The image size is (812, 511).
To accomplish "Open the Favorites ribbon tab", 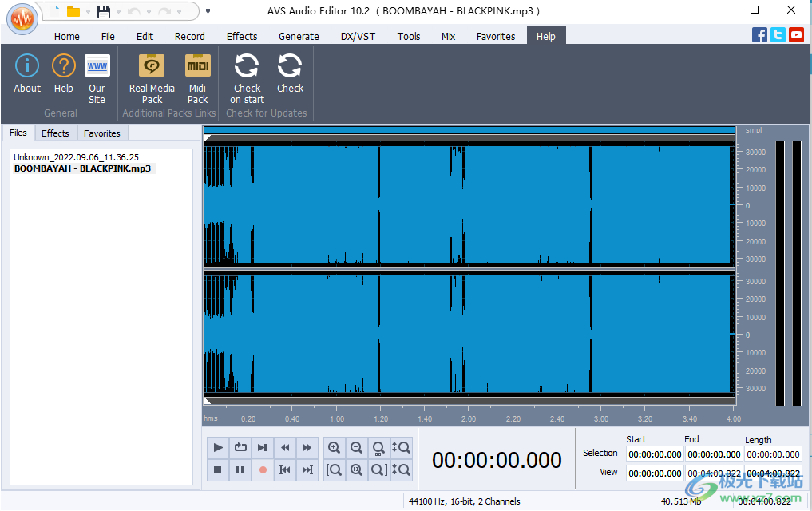I will tap(496, 36).
